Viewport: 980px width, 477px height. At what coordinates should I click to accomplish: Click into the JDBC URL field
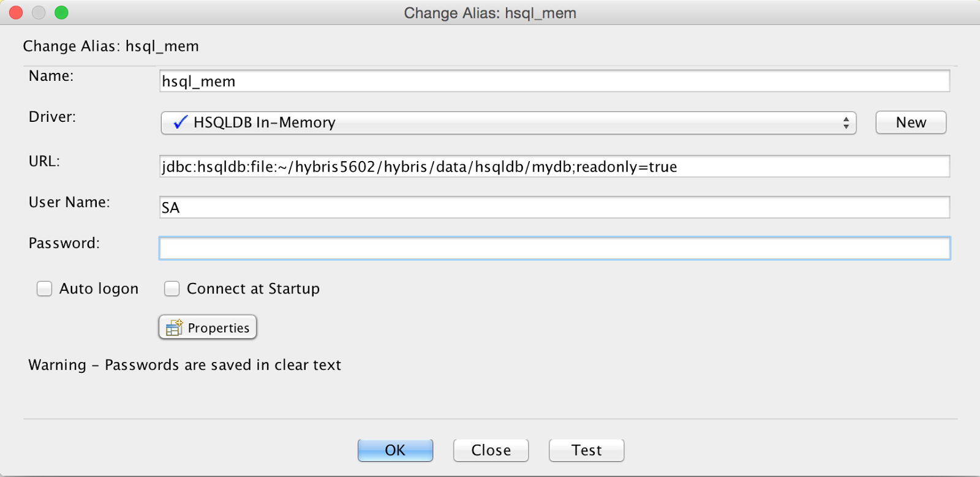coord(554,167)
